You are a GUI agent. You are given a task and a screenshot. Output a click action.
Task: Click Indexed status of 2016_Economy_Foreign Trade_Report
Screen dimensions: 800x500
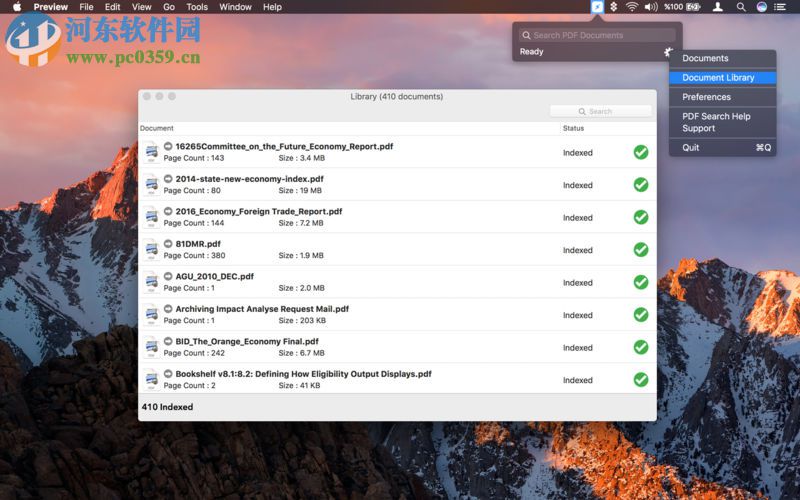(x=578, y=218)
